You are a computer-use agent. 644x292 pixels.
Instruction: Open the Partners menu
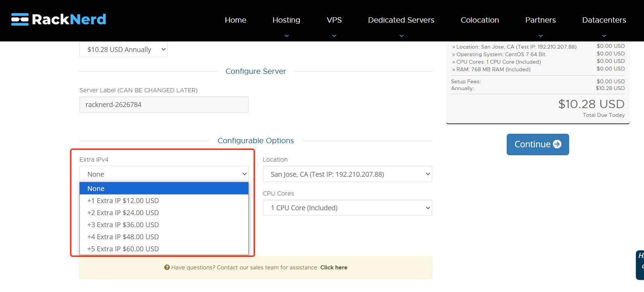click(540, 20)
